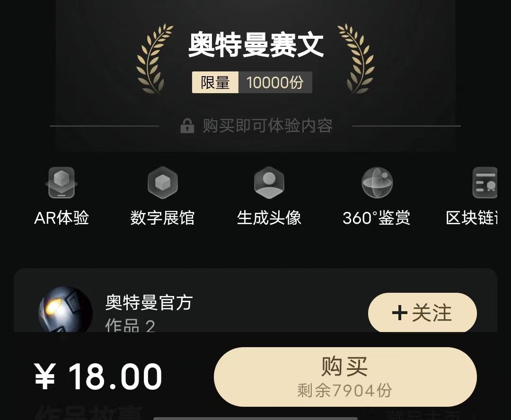Screen dimensions: 511x420
Task: Select the 生成头像 label
Action: coord(269,218)
